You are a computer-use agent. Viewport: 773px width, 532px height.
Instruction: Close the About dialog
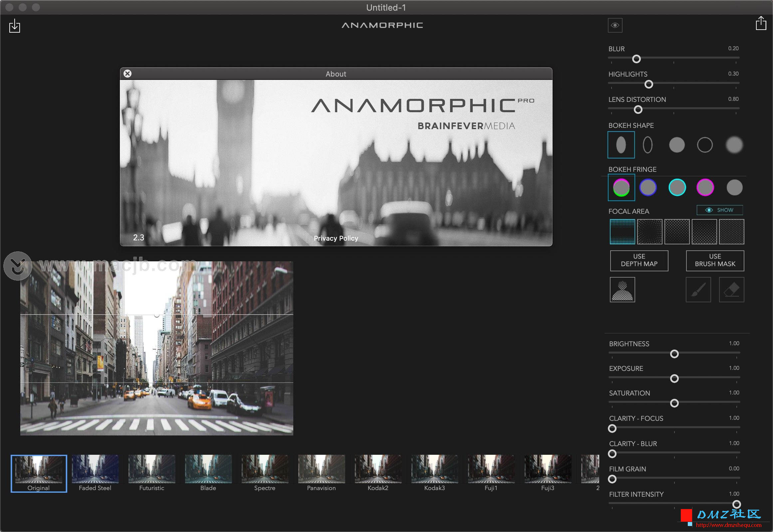(127, 74)
